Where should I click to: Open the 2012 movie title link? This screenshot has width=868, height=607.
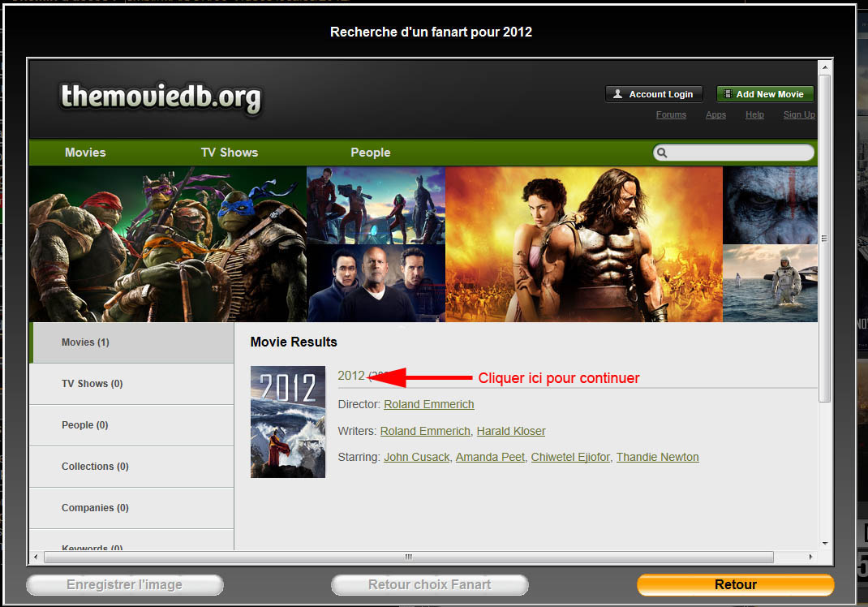tap(351, 376)
